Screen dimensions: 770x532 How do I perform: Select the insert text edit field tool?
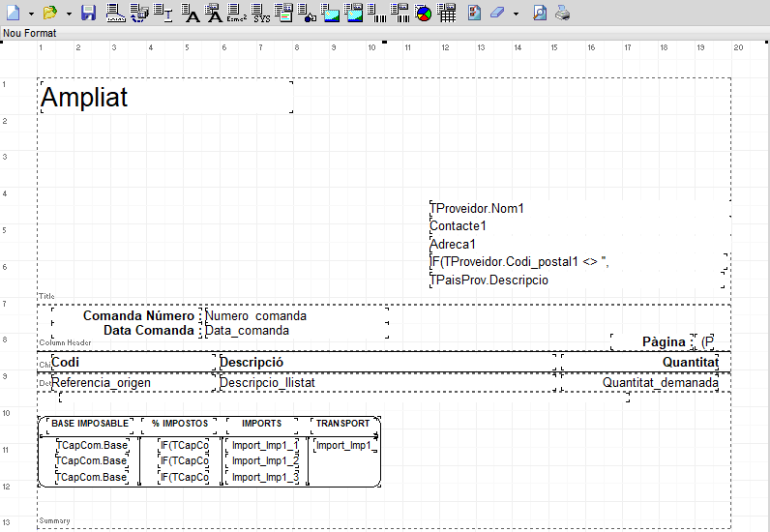click(x=163, y=13)
